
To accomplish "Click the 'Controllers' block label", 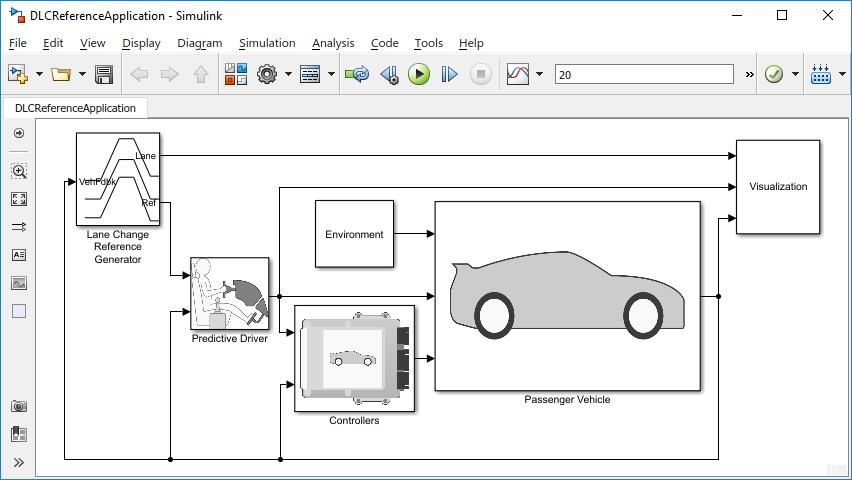I will 354,420.
